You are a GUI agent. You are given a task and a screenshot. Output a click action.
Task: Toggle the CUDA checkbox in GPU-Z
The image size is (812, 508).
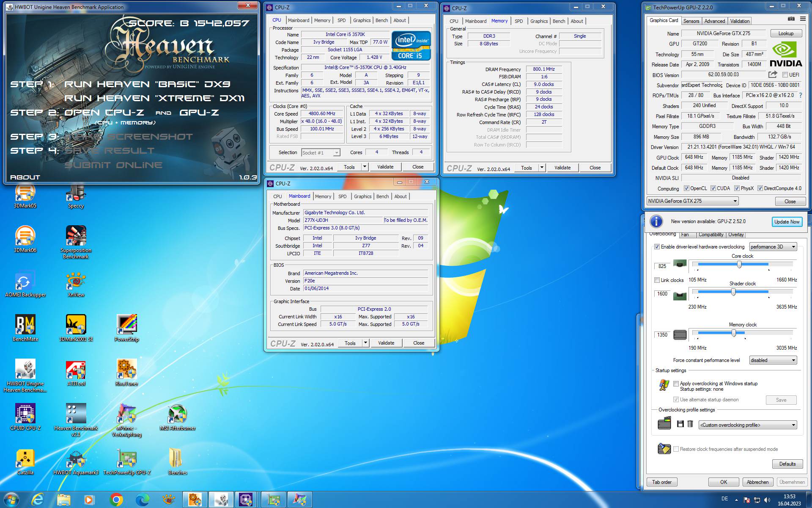coord(713,188)
